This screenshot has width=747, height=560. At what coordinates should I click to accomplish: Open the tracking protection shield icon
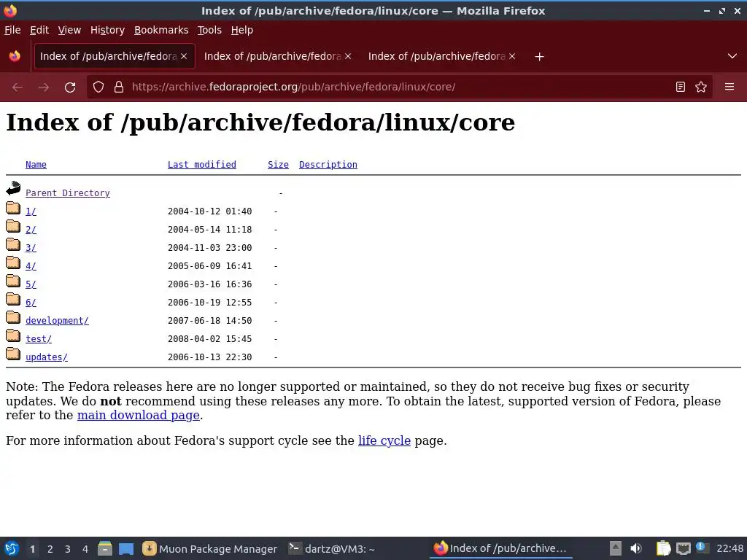98,87
